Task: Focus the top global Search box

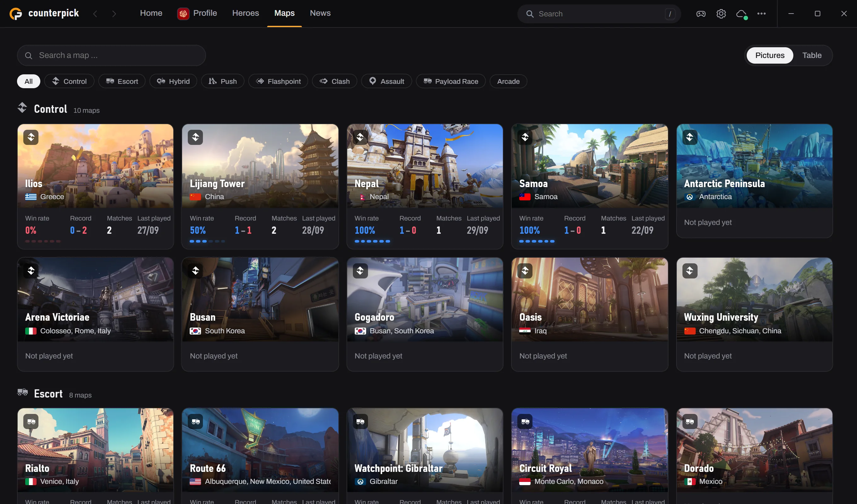Action: (599, 14)
